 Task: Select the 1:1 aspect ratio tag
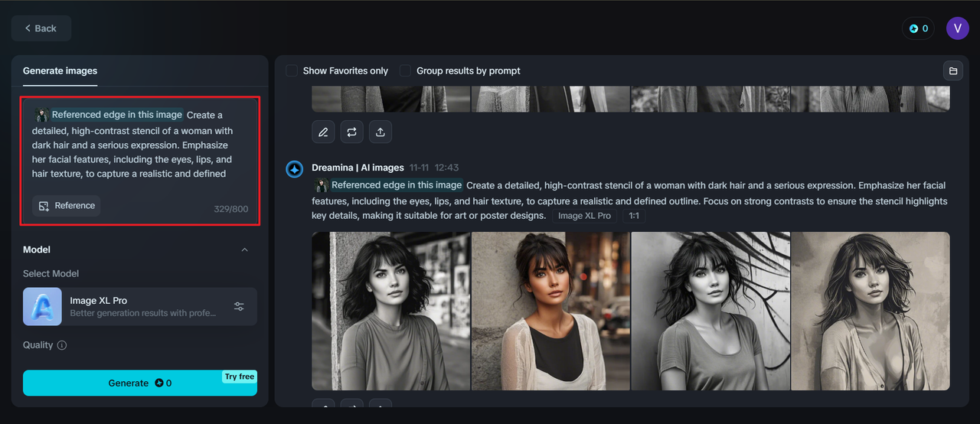pos(634,216)
